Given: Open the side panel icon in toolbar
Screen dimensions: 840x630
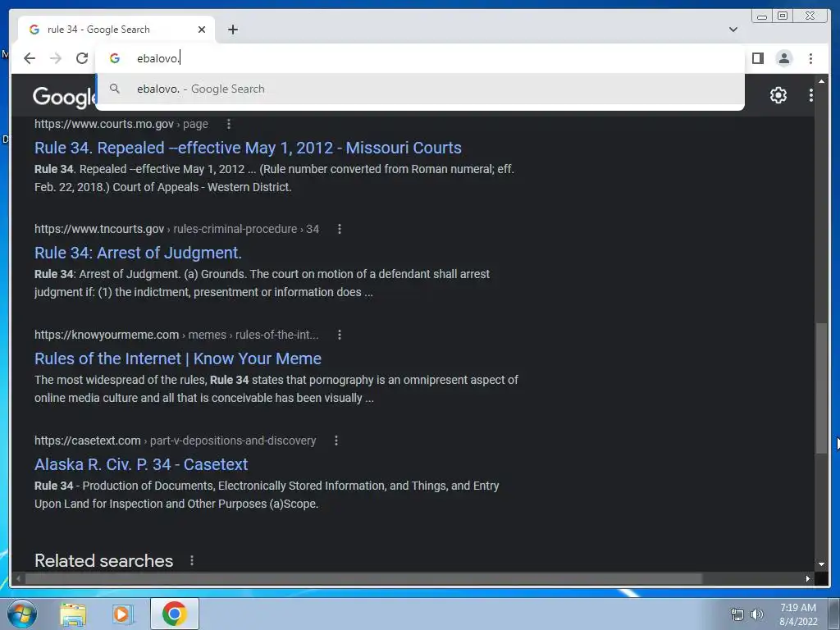Looking at the screenshot, I should pos(757,58).
